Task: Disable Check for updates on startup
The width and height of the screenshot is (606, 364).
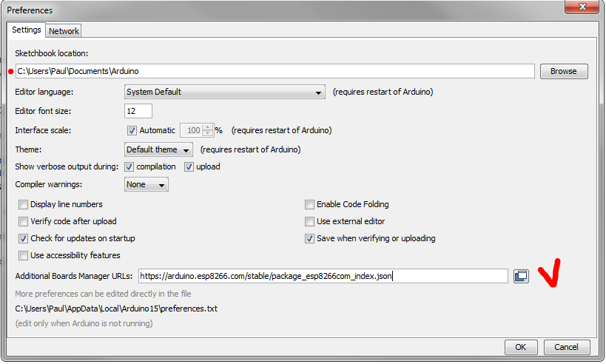Action: coord(24,239)
